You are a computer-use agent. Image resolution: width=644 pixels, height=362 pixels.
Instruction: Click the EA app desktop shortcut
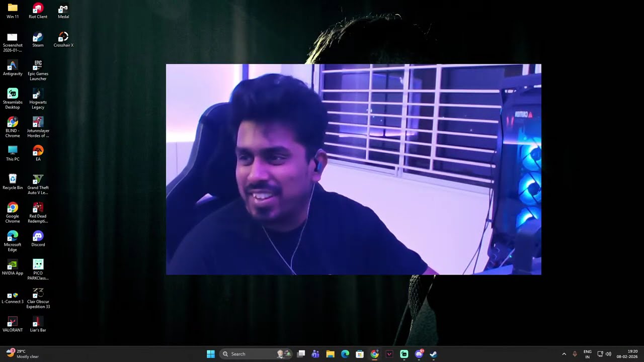(x=38, y=154)
